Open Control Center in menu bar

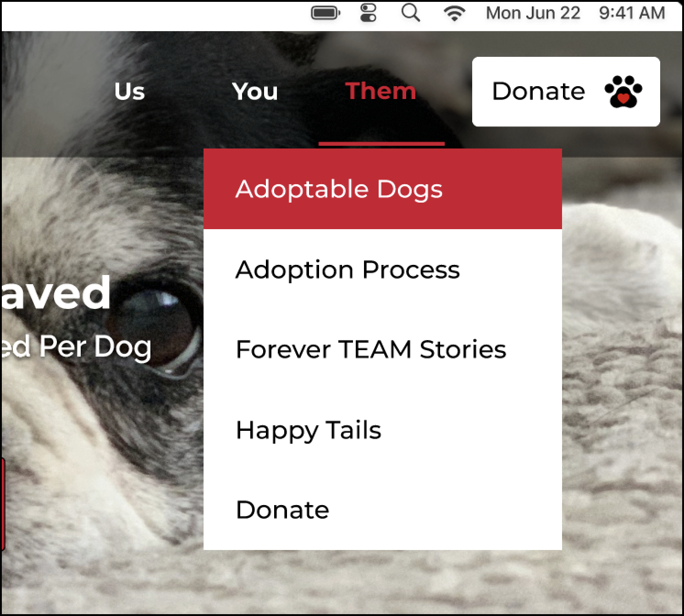368,13
